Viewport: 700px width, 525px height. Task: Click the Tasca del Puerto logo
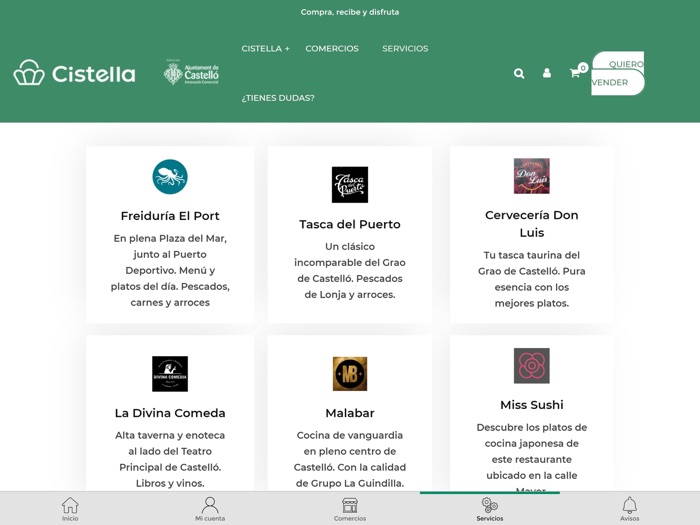[350, 185]
